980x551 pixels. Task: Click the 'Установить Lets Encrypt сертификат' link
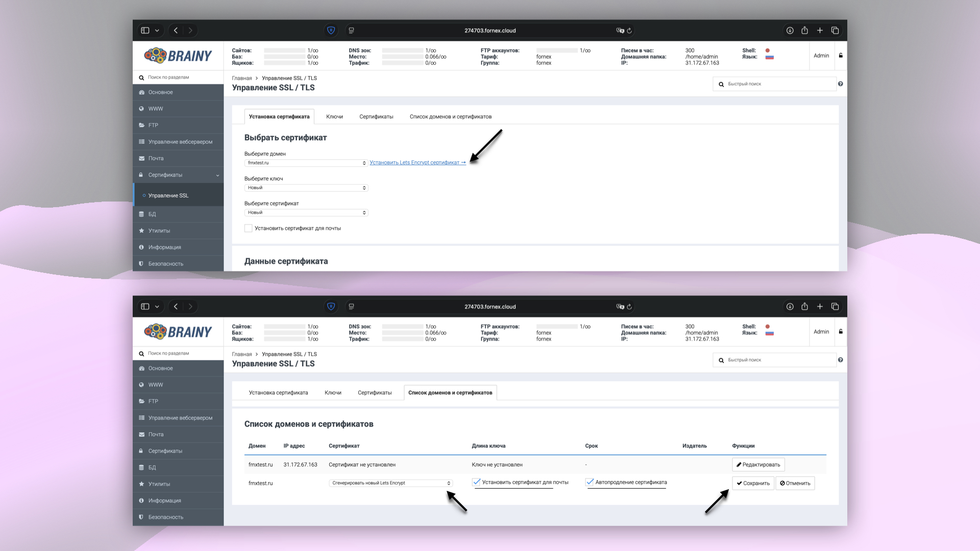(x=417, y=163)
